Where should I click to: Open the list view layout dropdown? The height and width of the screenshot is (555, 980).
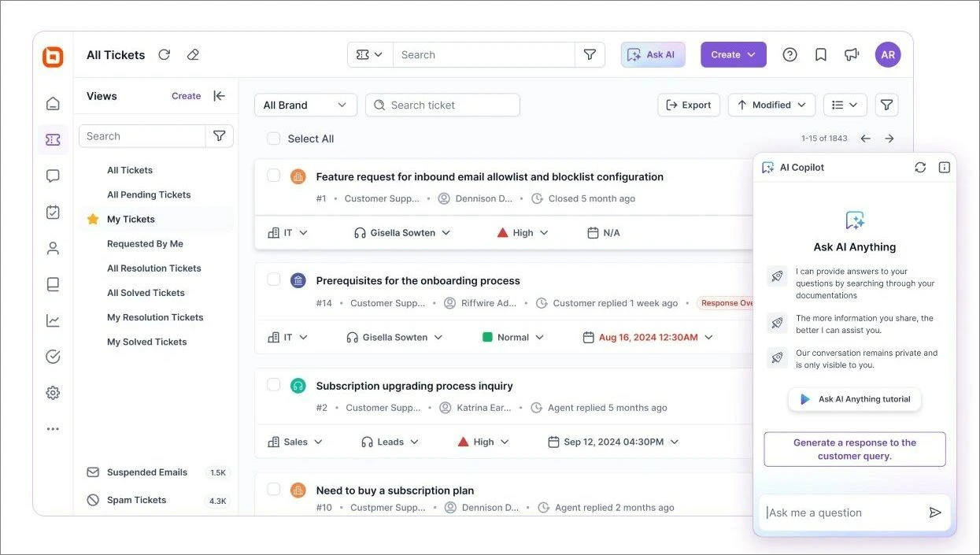(x=845, y=105)
